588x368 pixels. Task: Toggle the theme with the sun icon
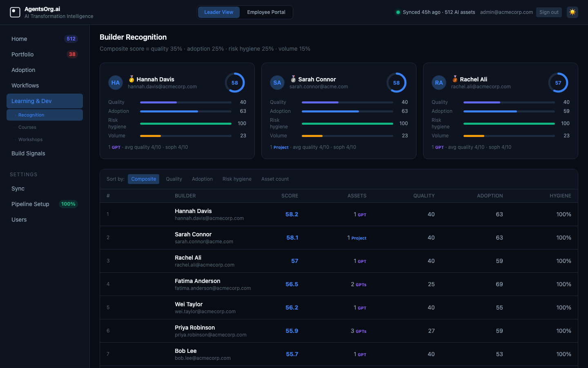[572, 12]
